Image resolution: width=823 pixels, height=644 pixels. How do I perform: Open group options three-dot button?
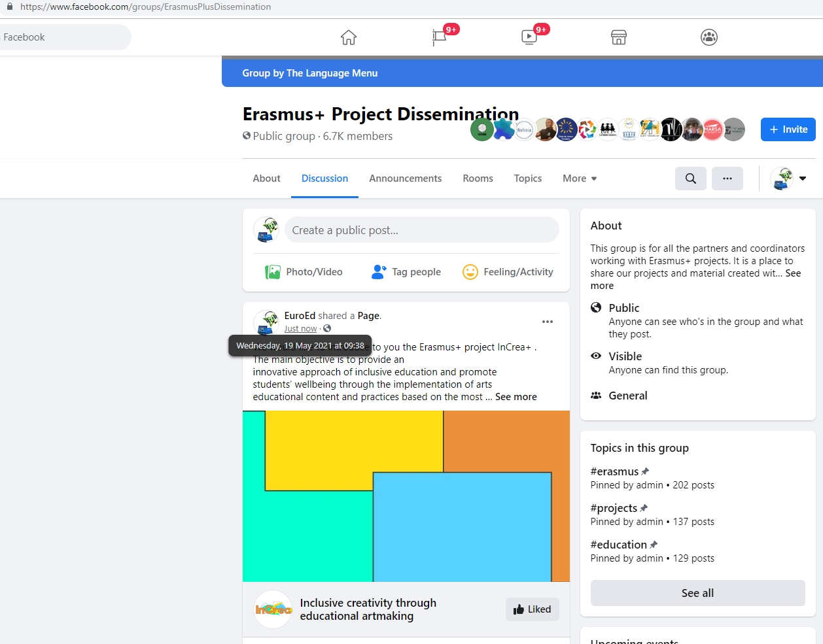click(x=727, y=178)
